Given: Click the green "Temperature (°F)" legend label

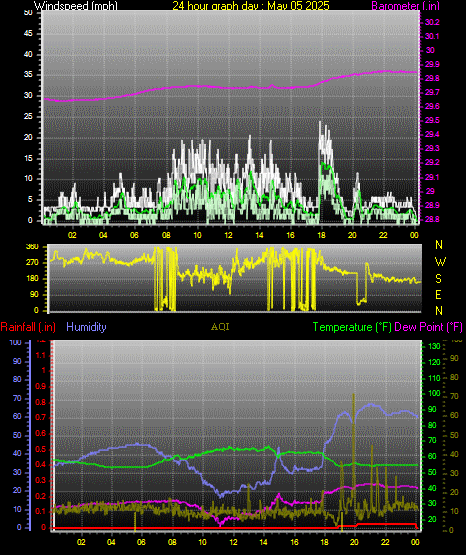Looking at the screenshot, I should click(x=352, y=327).
